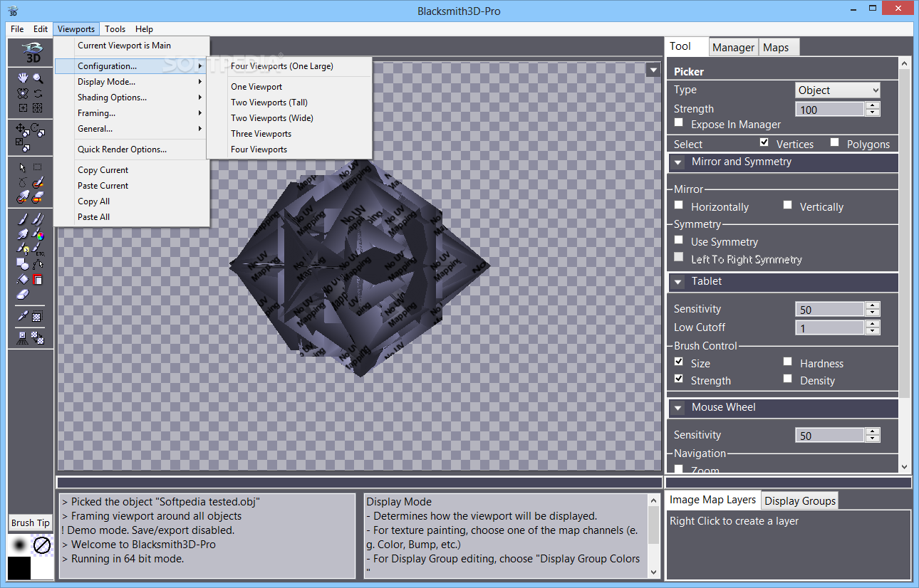
Task: Enable Mirror Vertically checkbox
Action: (x=787, y=205)
